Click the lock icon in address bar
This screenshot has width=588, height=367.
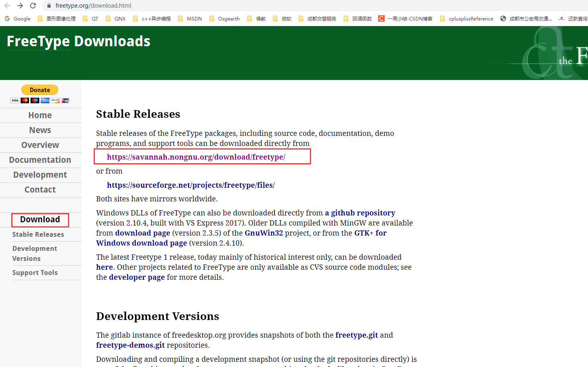coord(49,6)
